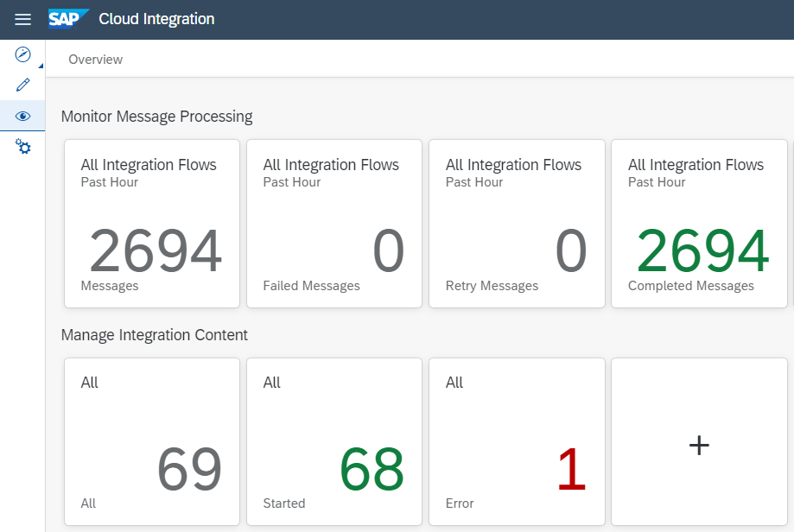Click the plus icon to add tile
Viewport: 794px width, 532px height.
click(x=698, y=445)
